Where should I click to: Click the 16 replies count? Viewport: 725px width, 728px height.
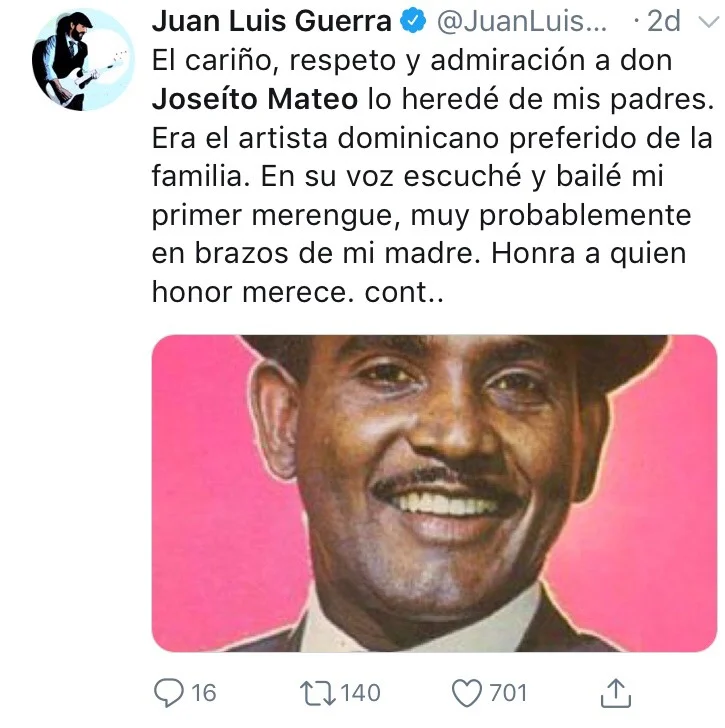[x=204, y=693]
